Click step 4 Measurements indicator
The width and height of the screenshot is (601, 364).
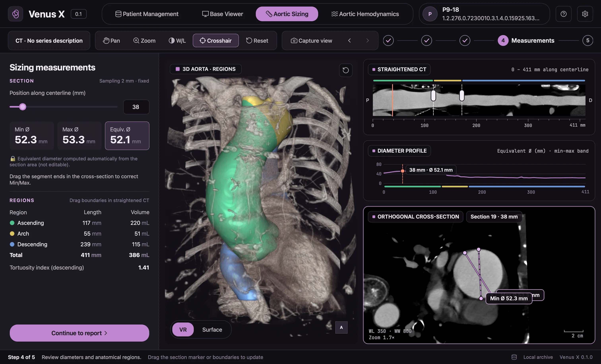coord(526,40)
